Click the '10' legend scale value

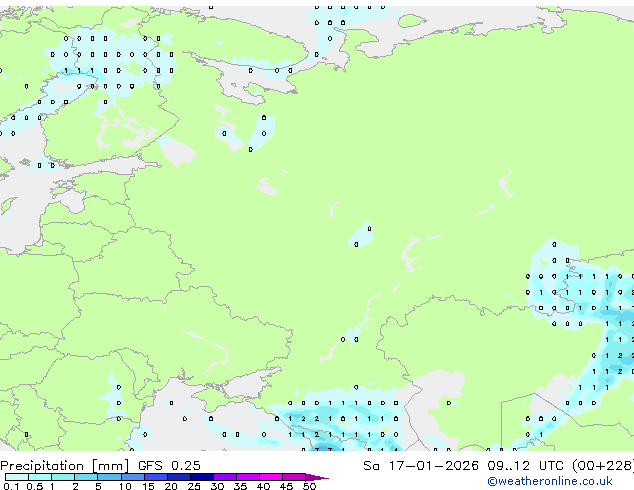point(125,486)
